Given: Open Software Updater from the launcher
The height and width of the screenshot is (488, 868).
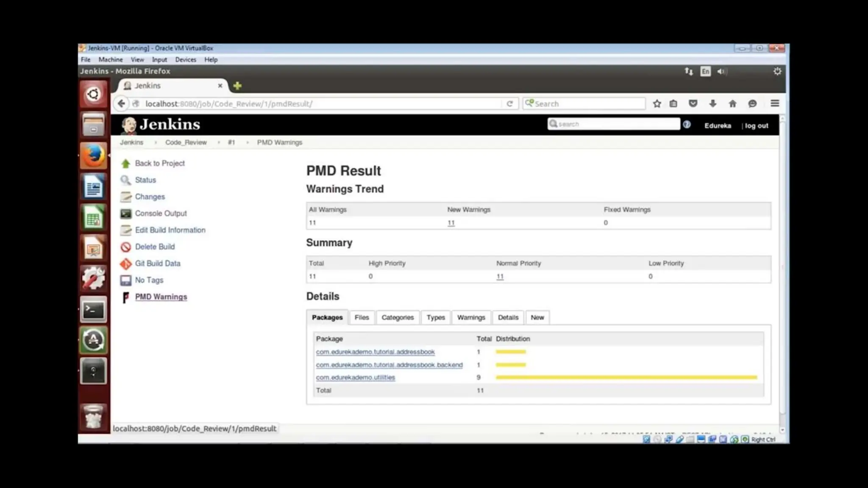Looking at the screenshot, I should click(93, 340).
